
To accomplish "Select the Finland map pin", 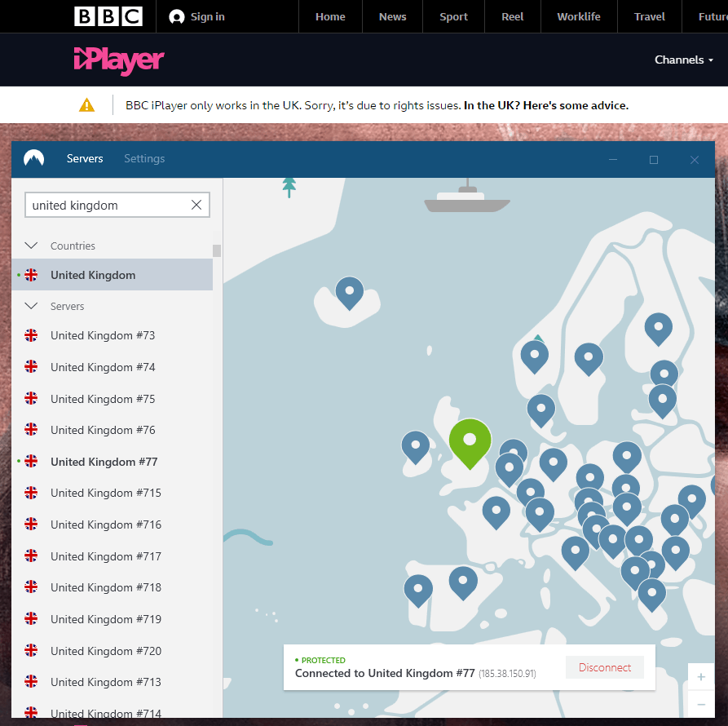I will [659, 329].
